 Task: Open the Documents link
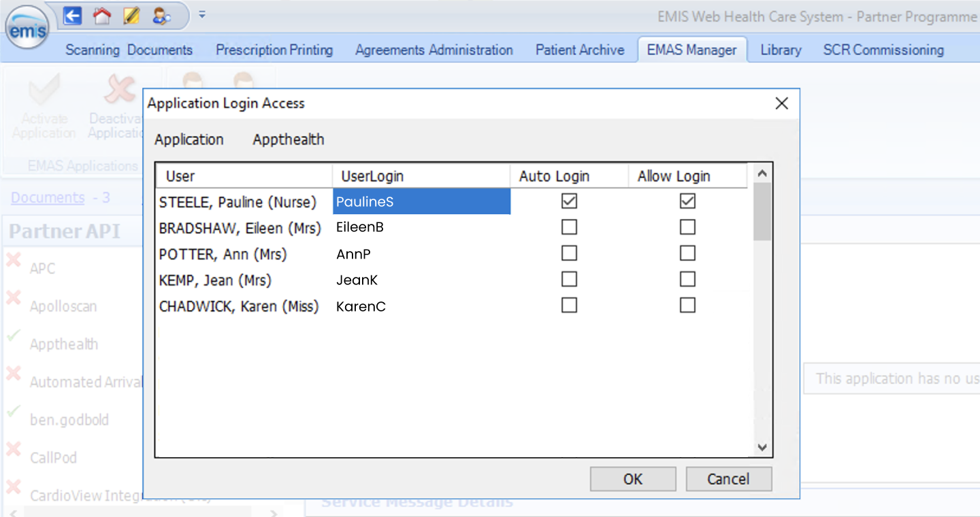pyautogui.click(x=48, y=197)
